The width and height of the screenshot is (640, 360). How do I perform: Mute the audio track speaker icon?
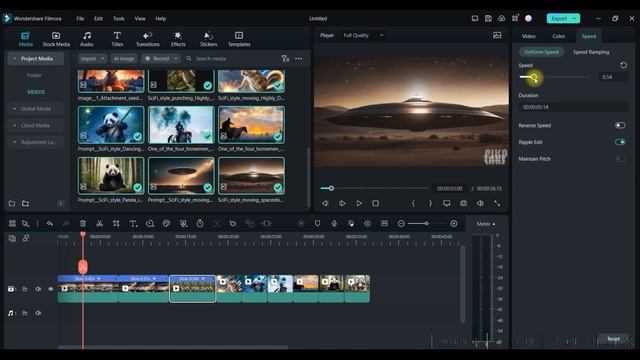click(x=38, y=313)
